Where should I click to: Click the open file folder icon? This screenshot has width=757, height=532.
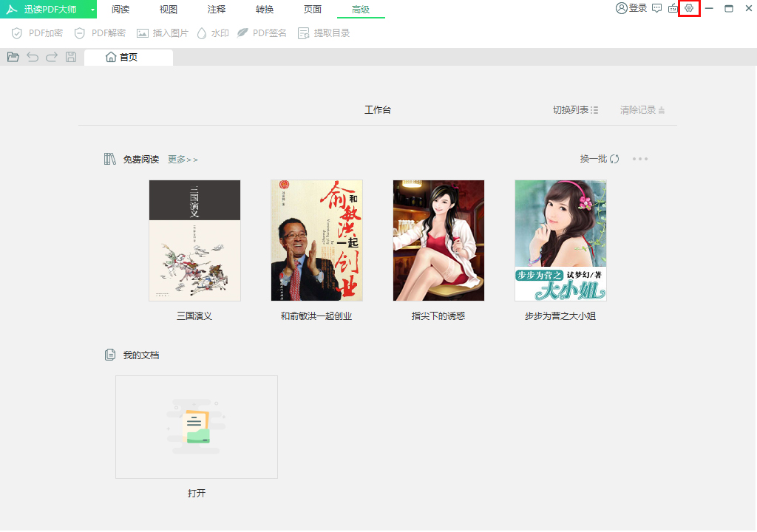click(x=13, y=56)
